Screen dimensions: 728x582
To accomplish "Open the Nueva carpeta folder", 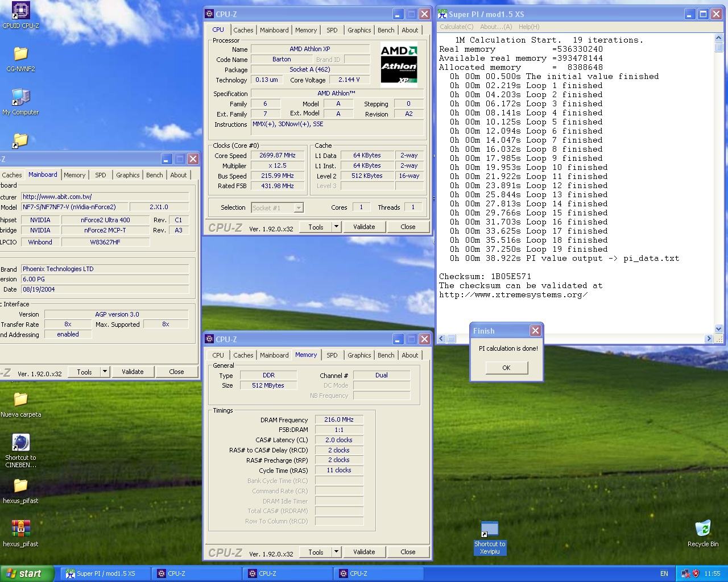I will pos(20,400).
